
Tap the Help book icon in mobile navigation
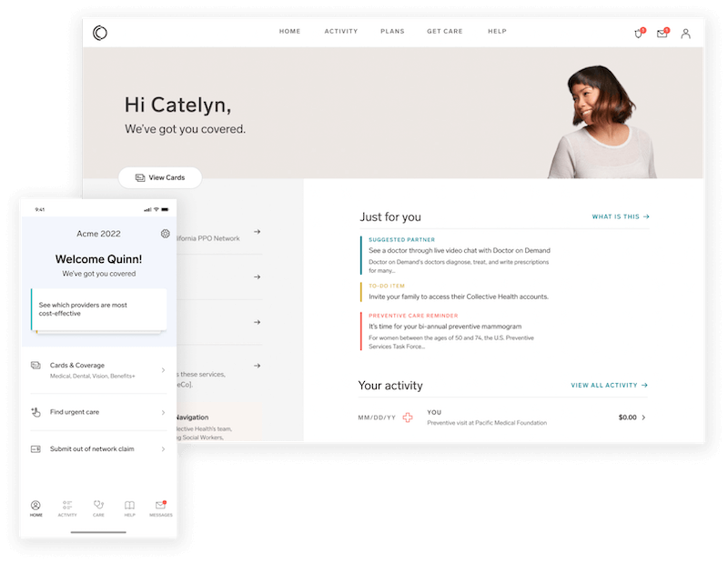coord(129,508)
